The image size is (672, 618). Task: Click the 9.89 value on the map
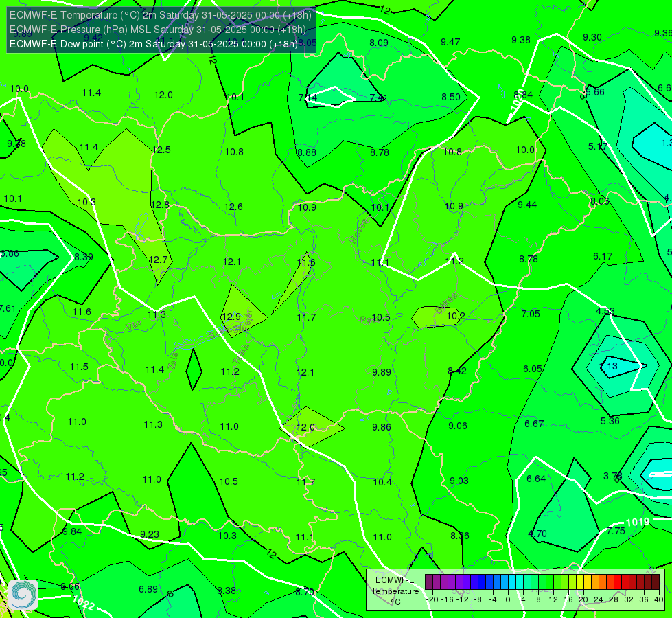coord(382,372)
